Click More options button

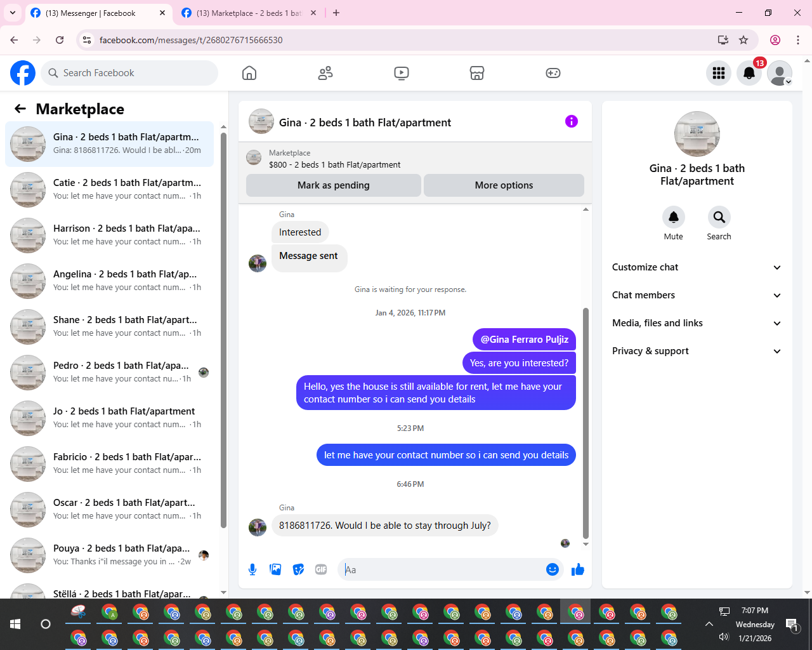pyautogui.click(x=504, y=185)
